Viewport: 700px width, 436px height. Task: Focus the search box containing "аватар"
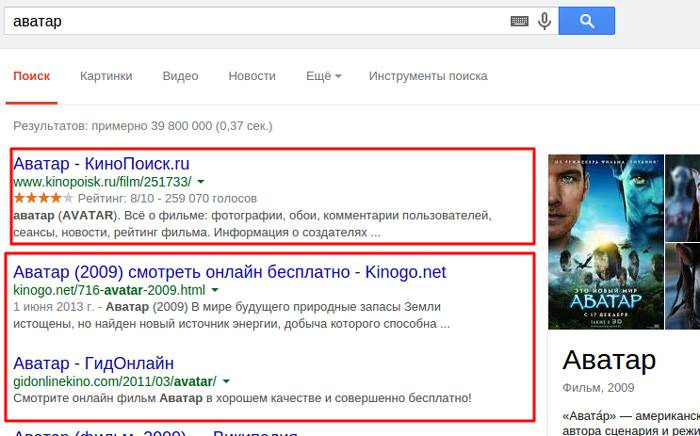point(250,21)
